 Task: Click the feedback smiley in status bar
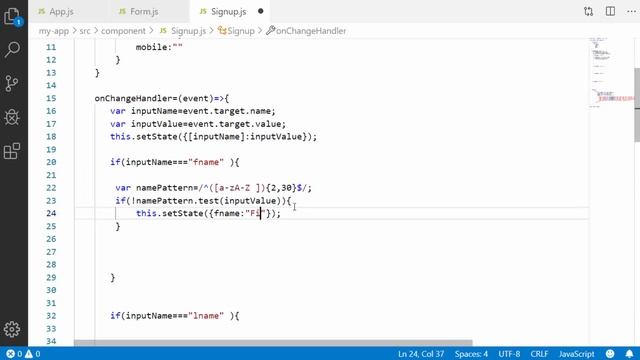click(610, 354)
